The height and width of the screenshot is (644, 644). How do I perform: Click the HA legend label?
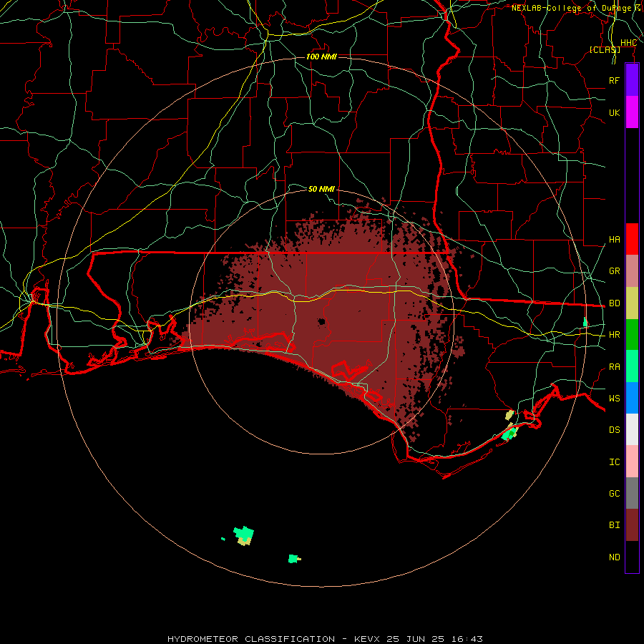(614, 240)
